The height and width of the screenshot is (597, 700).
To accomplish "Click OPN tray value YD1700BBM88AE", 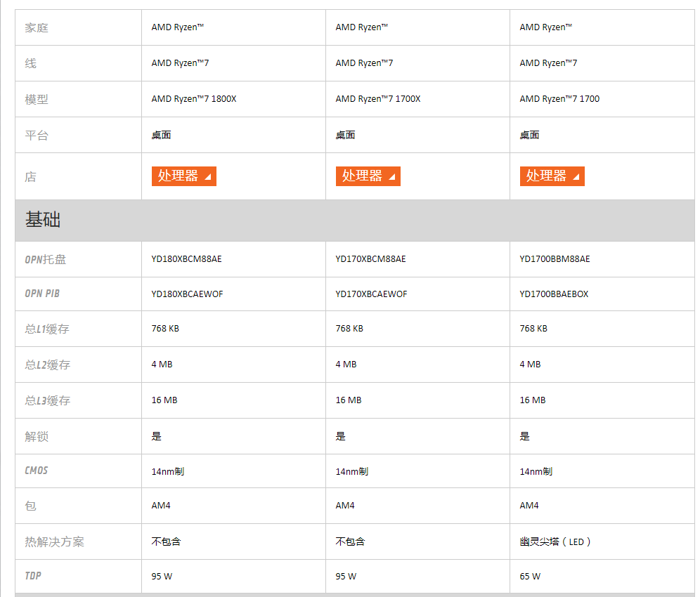I will (x=555, y=259).
